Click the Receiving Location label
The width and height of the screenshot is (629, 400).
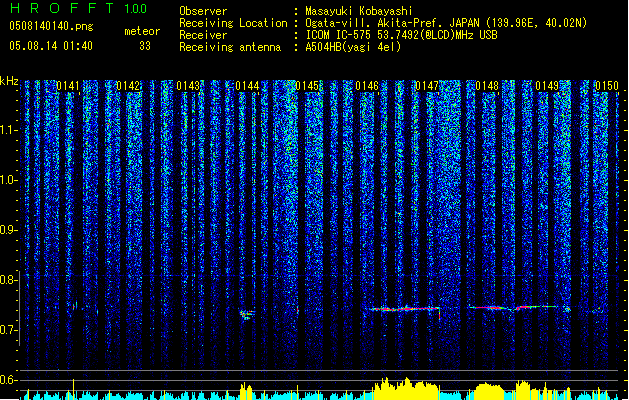233,23
